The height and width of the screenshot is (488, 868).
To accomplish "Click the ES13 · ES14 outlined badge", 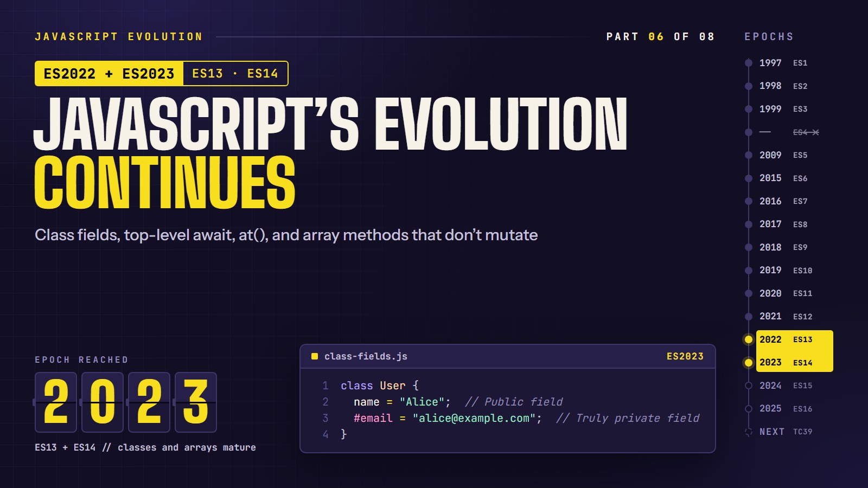I will 235,74.
